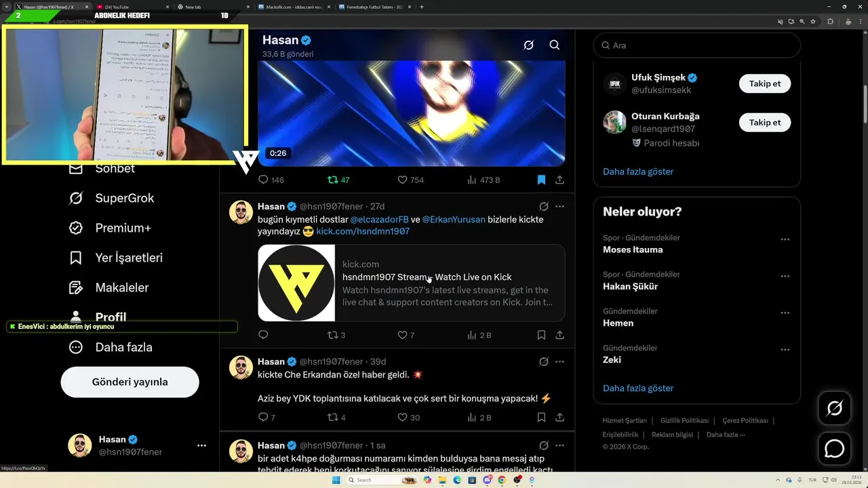Open the Windows Start menu
Viewport: 868px width, 488px height.
tap(336, 480)
